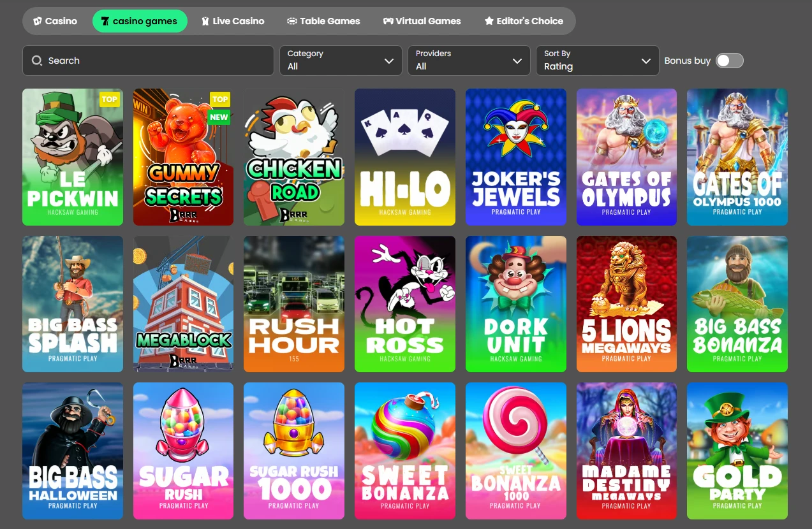812x529 pixels.
Task: Play Dork Unit slot
Action: 516,304
